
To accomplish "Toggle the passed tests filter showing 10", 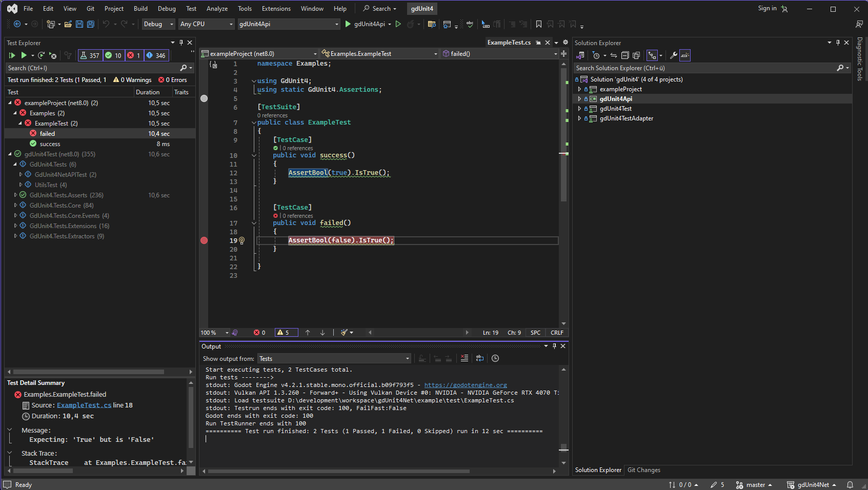I will [113, 55].
